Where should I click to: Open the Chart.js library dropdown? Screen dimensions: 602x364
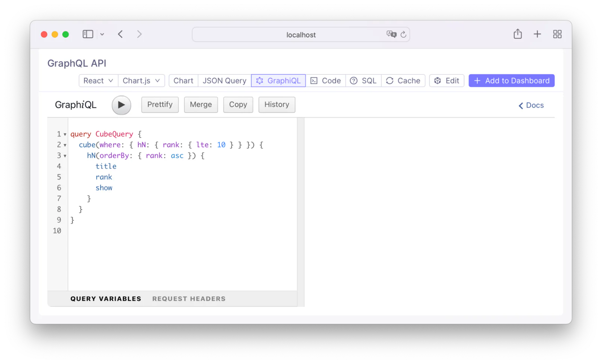click(x=141, y=81)
